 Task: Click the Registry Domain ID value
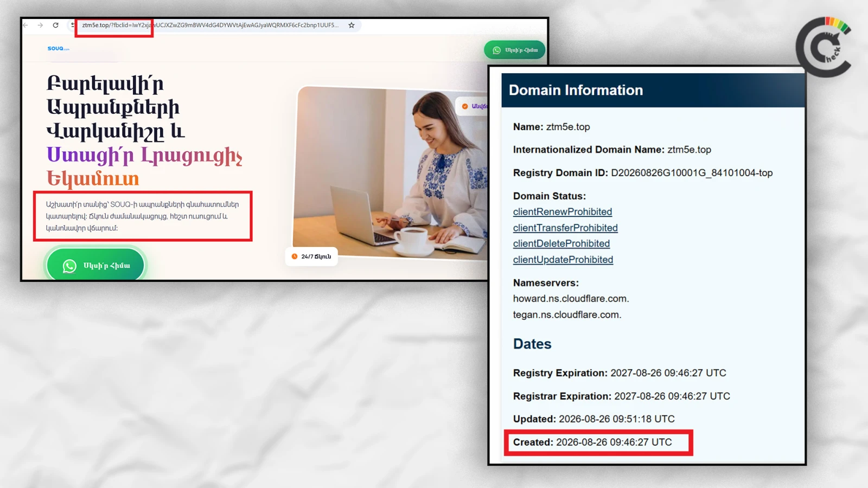coord(692,173)
